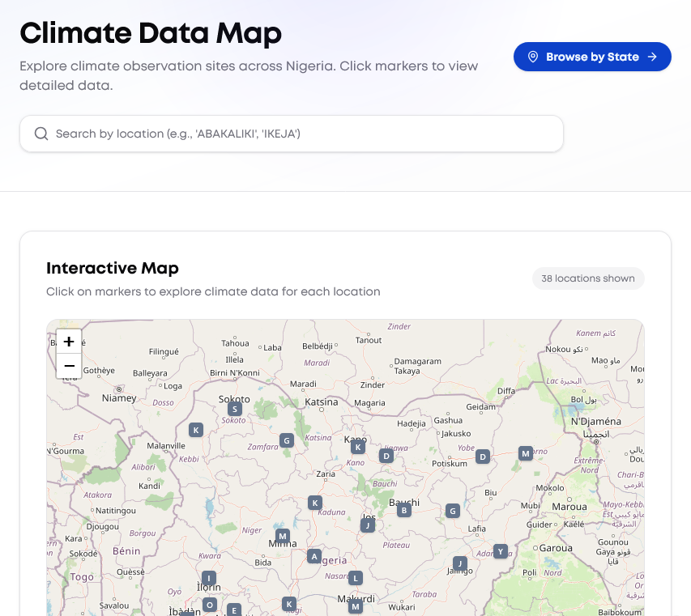
Task: Click the S marker at Sokoto
Action: [235, 409]
